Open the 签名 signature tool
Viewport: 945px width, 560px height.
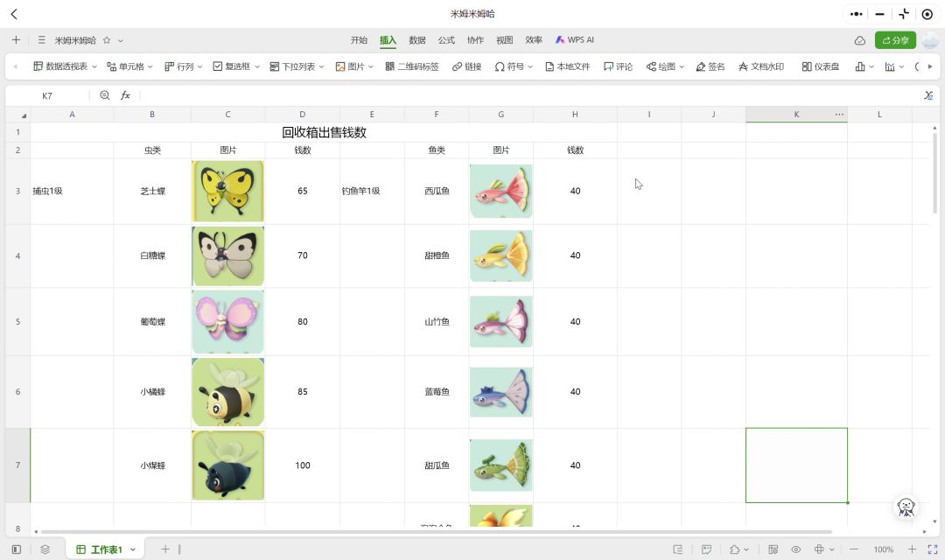710,66
